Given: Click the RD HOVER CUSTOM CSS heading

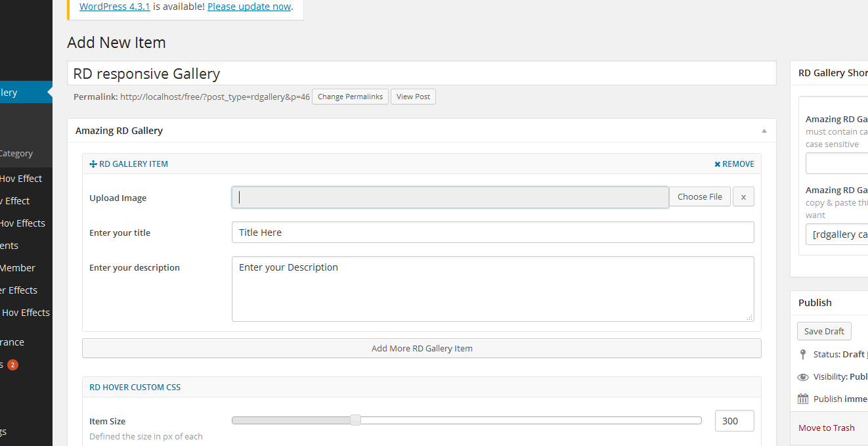Looking at the screenshot, I should click(x=135, y=388).
